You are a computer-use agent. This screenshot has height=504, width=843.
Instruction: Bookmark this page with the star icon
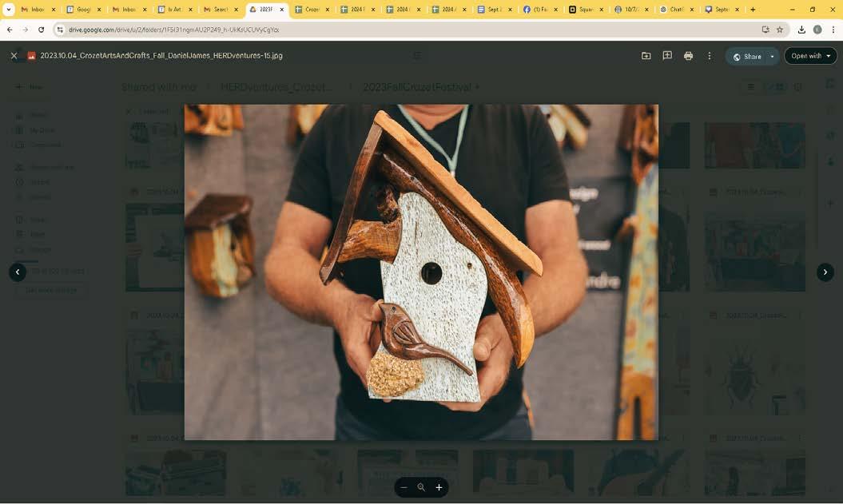[780, 30]
